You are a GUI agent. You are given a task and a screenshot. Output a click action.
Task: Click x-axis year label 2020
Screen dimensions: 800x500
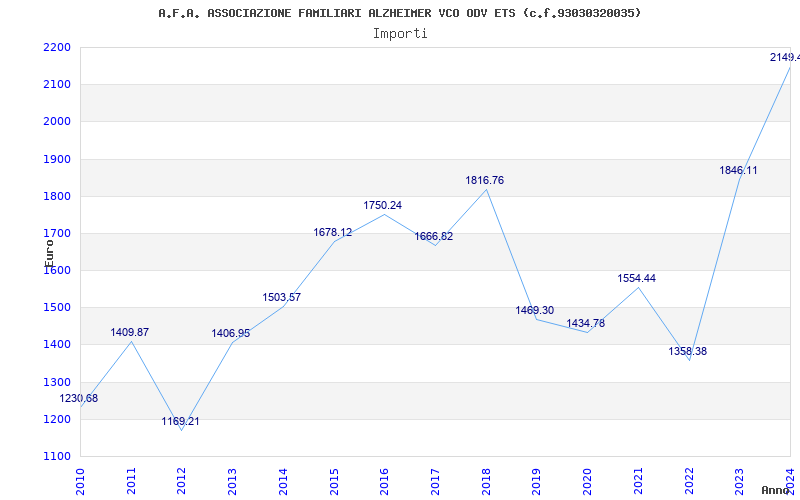588,481
